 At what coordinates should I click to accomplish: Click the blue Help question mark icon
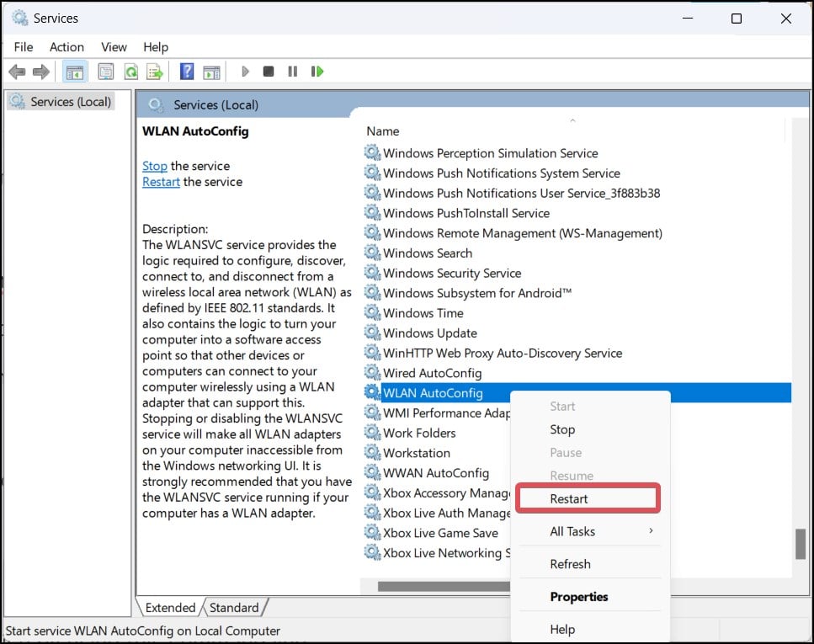187,72
